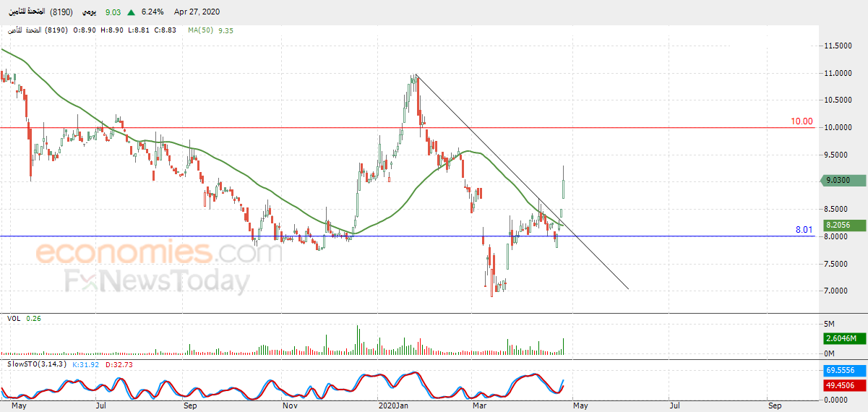Viewport: 868px width, 412px height.
Task: Click the green 9.0300 current price tag
Action: point(843,181)
